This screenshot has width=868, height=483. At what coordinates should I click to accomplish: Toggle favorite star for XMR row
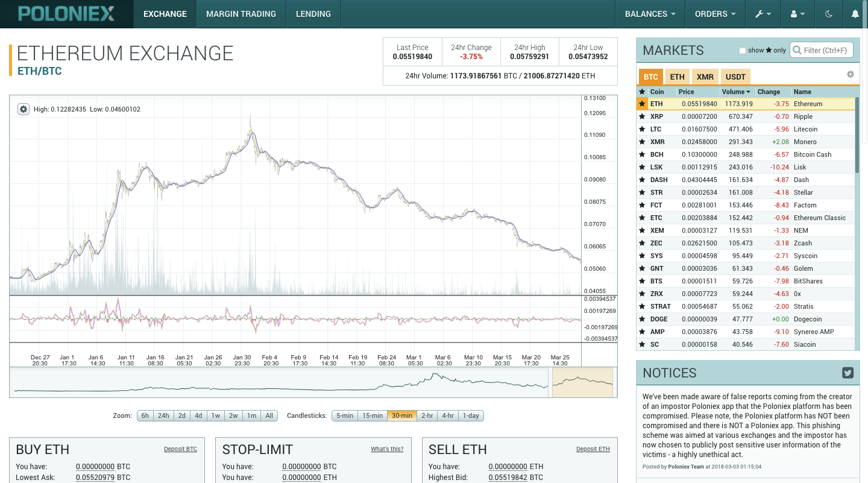click(x=642, y=142)
